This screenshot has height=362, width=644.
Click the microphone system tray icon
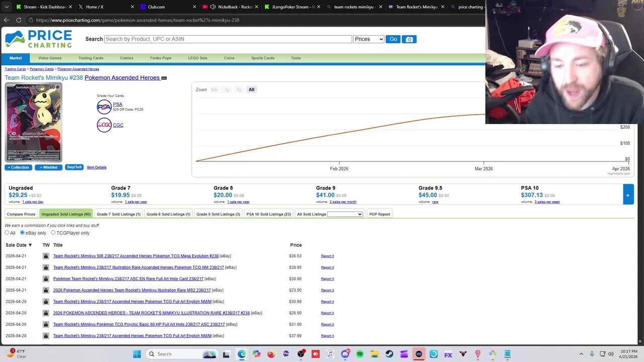[592, 354]
